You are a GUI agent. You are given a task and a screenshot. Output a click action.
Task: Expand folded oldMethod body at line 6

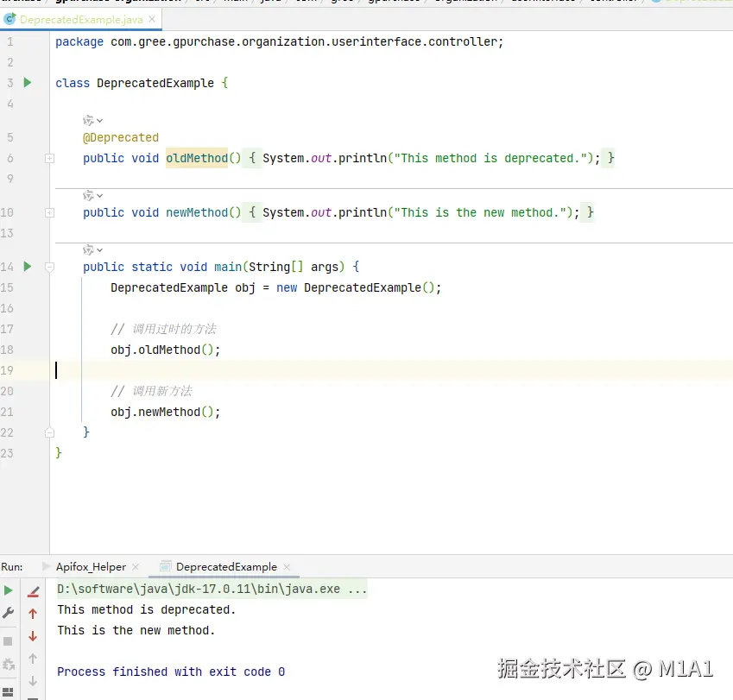click(49, 159)
